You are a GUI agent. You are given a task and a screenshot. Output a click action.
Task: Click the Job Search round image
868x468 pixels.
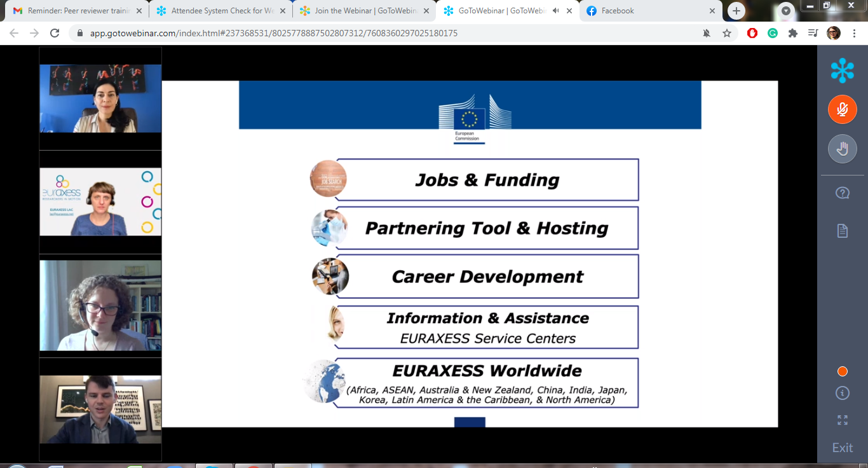[329, 179]
